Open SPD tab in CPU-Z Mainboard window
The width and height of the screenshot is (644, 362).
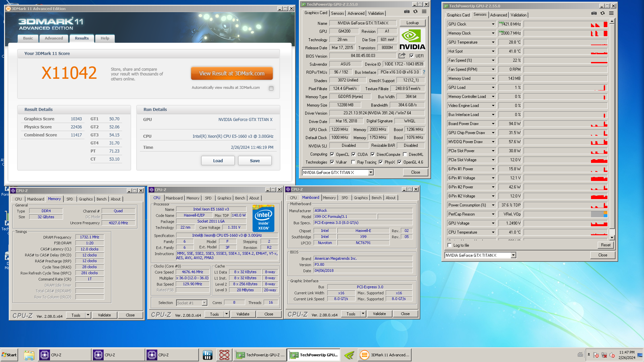click(x=344, y=198)
